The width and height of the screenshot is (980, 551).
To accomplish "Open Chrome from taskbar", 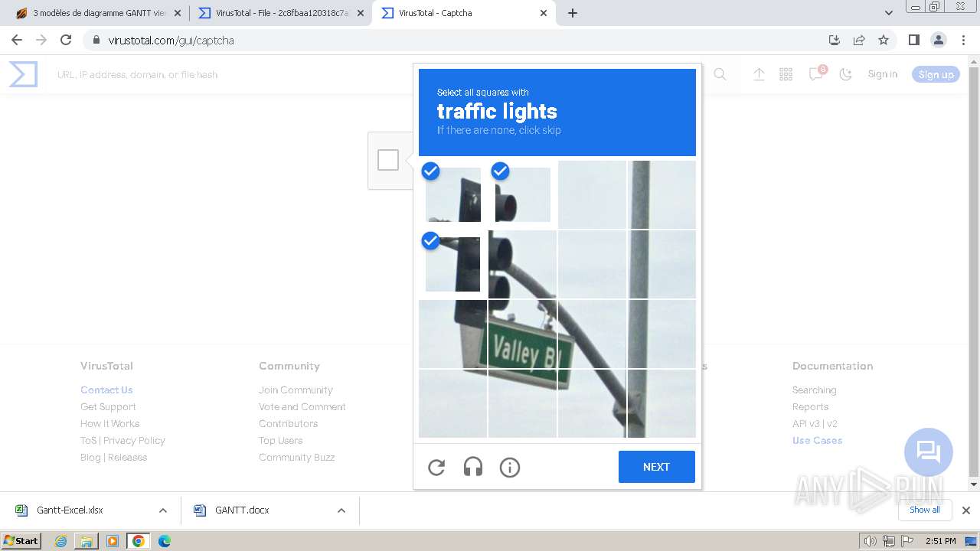I will 138,541.
